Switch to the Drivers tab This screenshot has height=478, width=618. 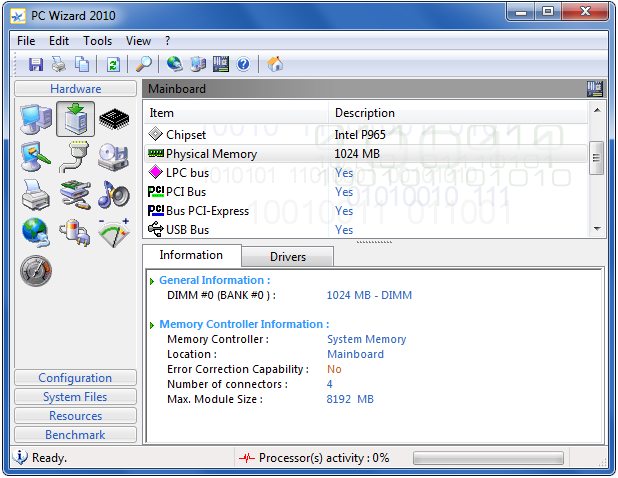click(x=288, y=257)
